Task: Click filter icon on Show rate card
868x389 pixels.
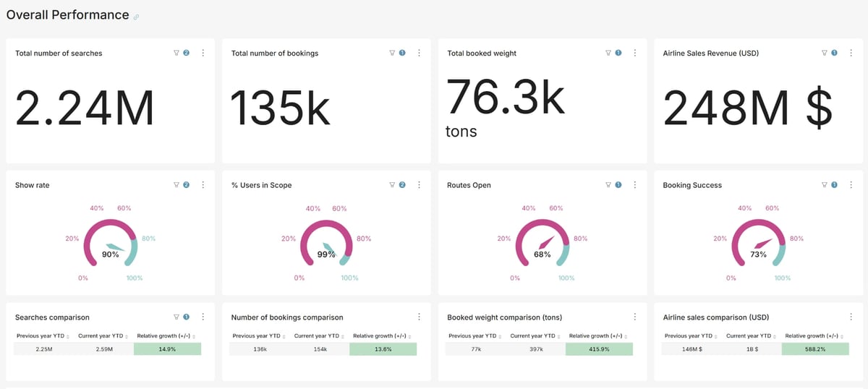Action: click(176, 185)
